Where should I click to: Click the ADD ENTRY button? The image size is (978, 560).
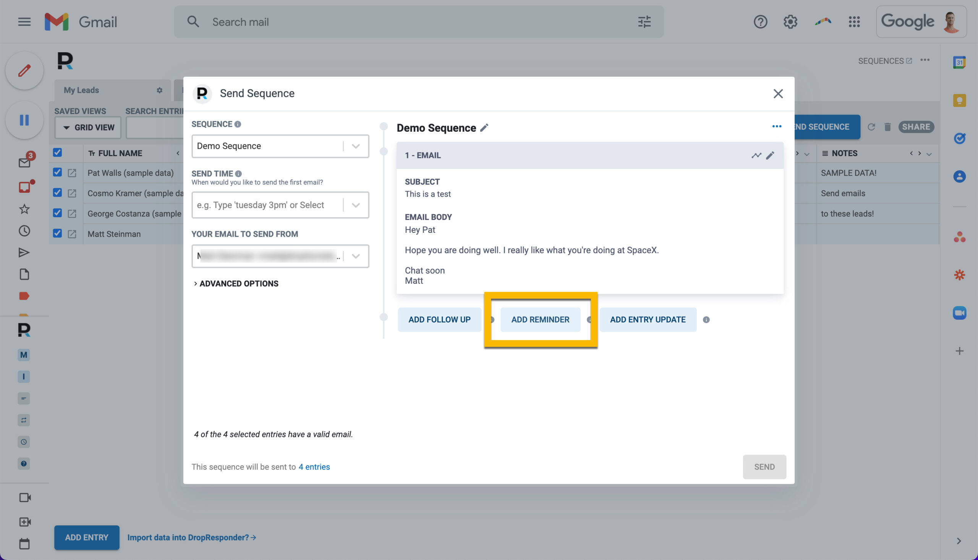pos(87,537)
